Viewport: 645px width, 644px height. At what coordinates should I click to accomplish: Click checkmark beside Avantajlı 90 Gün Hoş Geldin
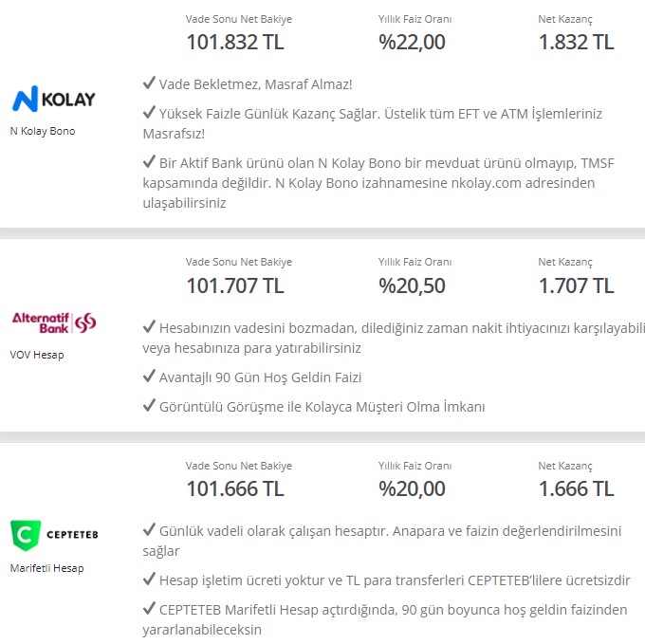[x=149, y=376]
